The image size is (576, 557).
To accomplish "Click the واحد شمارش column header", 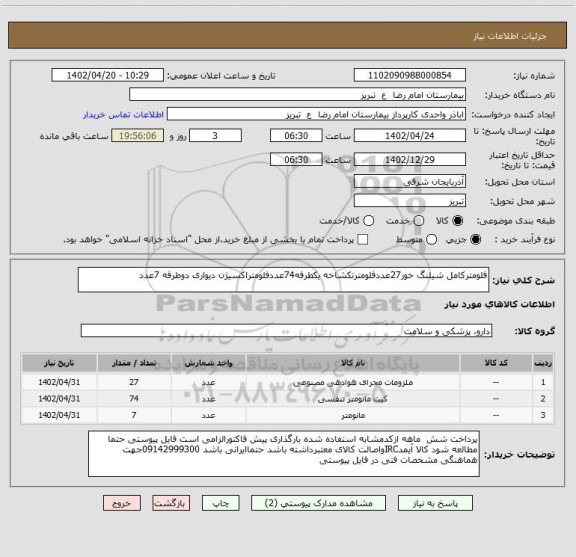I will [x=208, y=363].
